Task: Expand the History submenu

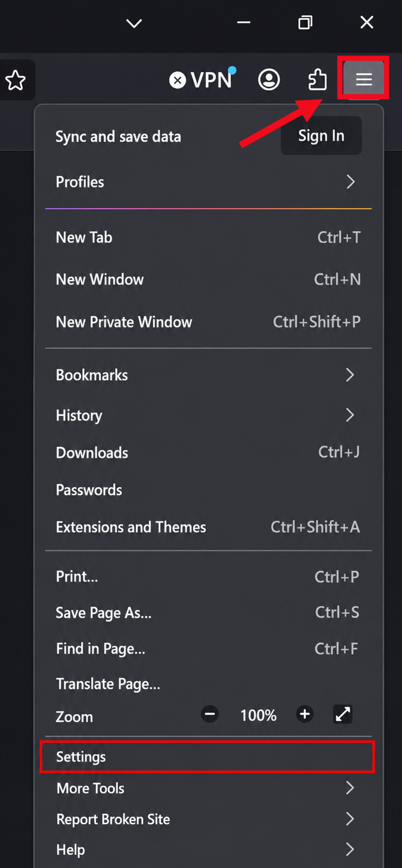Action: pos(208,415)
